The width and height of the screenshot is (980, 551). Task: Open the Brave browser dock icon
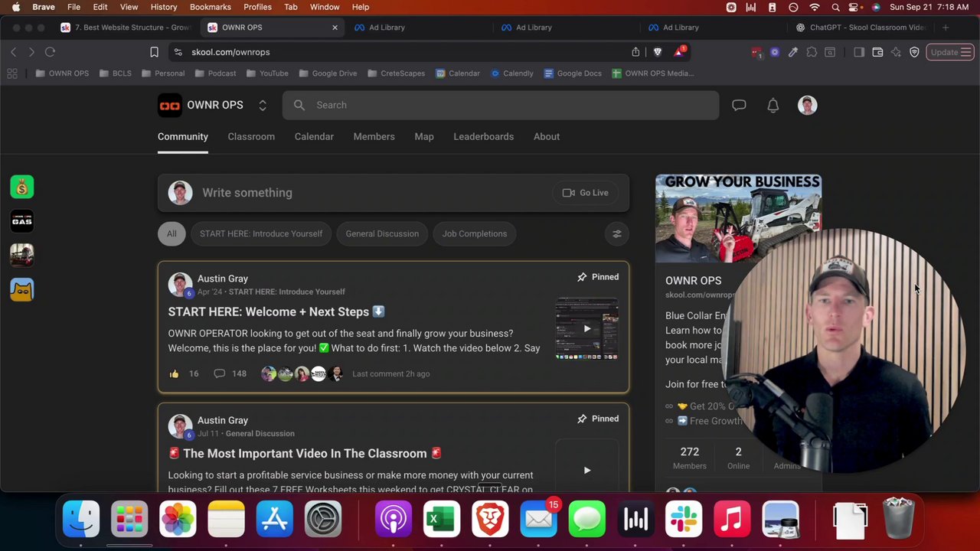(x=490, y=520)
